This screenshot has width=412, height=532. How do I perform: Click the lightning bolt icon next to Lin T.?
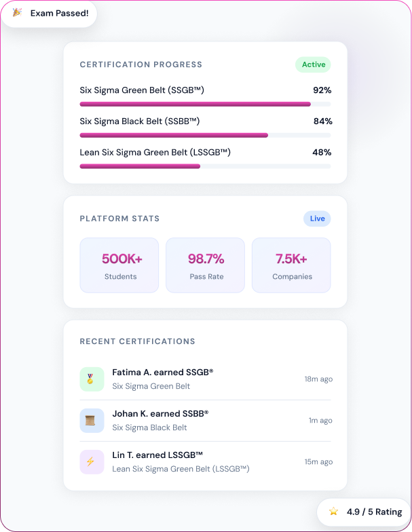click(92, 461)
